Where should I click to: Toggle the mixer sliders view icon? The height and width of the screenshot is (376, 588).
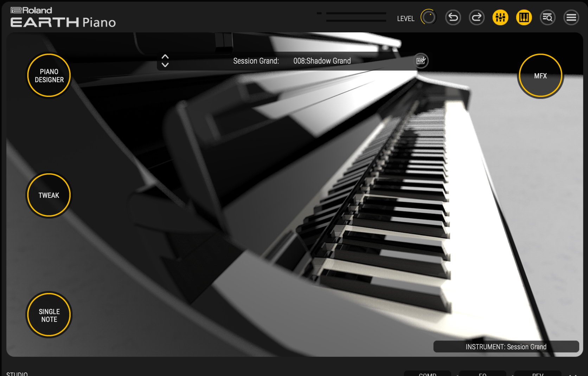pyautogui.click(x=500, y=17)
